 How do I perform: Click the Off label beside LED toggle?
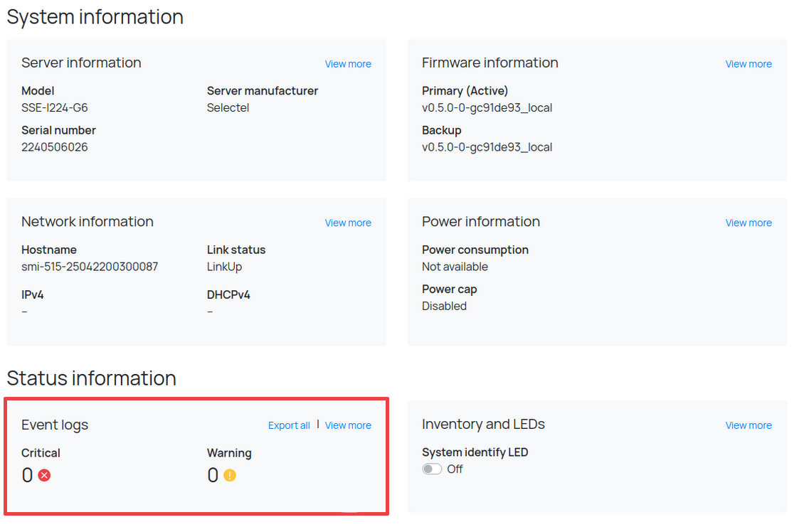(455, 469)
